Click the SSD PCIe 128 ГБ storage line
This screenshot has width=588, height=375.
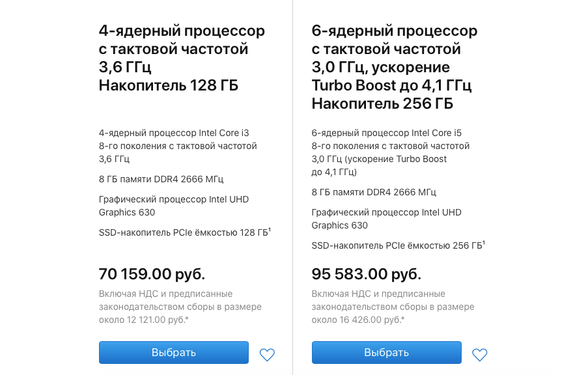point(183,232)
